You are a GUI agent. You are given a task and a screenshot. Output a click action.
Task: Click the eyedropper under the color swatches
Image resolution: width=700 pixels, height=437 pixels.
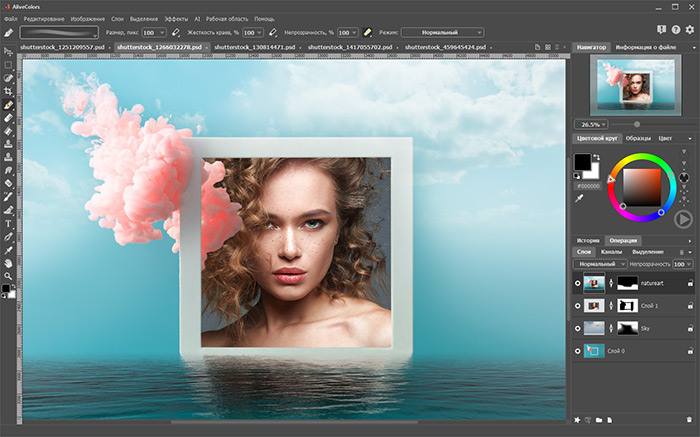579,198
